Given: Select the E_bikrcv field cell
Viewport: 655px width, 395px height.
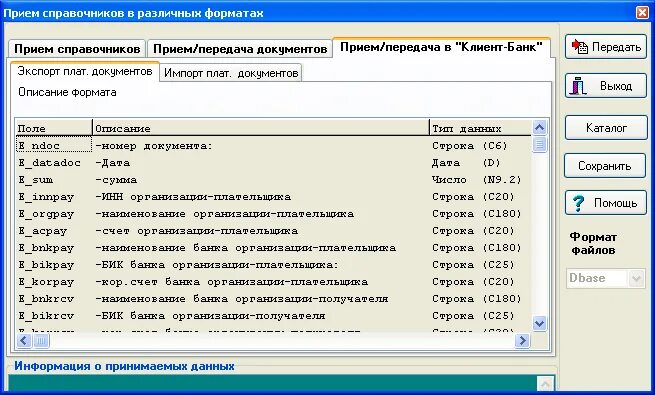Looking at the screenshot, I should click(x=54, y=316).
